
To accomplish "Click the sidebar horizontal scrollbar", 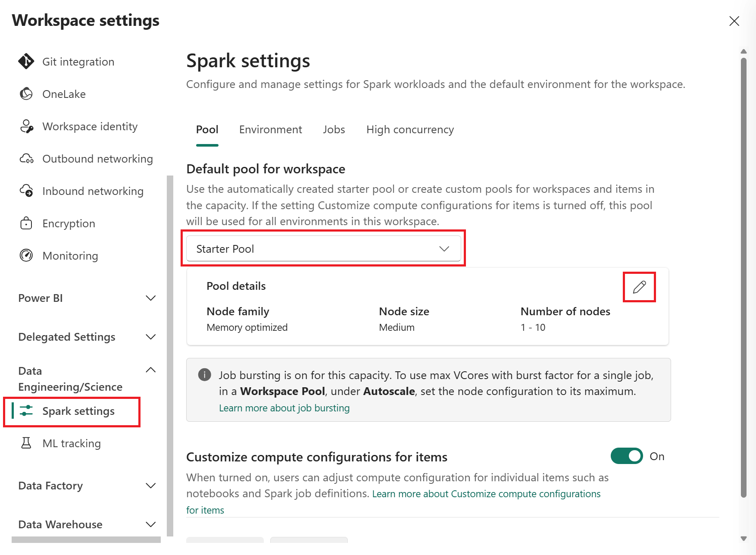I will (x=86, y=539).
